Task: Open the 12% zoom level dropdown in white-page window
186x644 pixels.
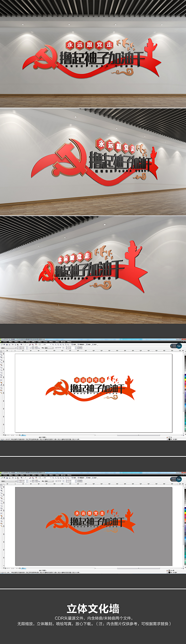Action: [47, 345]
